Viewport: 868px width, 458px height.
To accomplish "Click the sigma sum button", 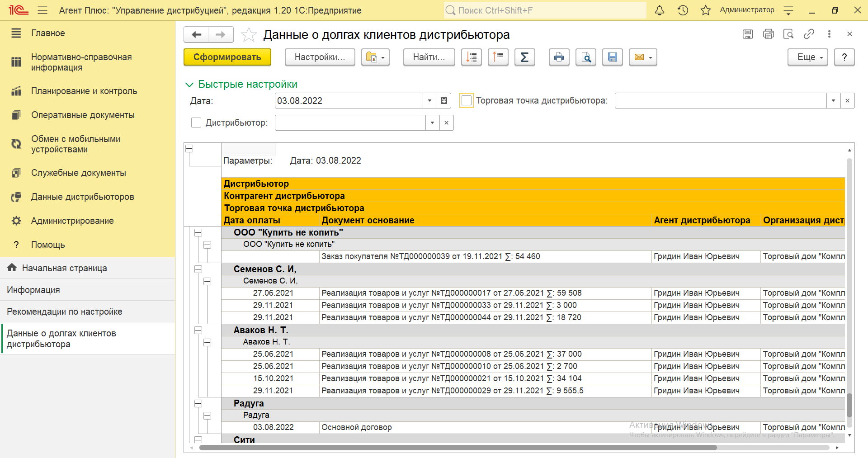I will 524,57.
